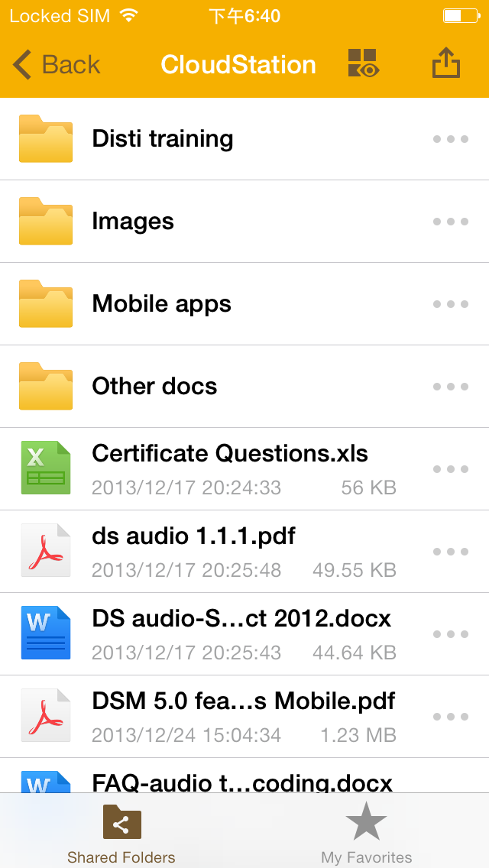This screenshot has height=868, width=489.
Task: Open the Other docs folder icon
Action: click(46, 386)
